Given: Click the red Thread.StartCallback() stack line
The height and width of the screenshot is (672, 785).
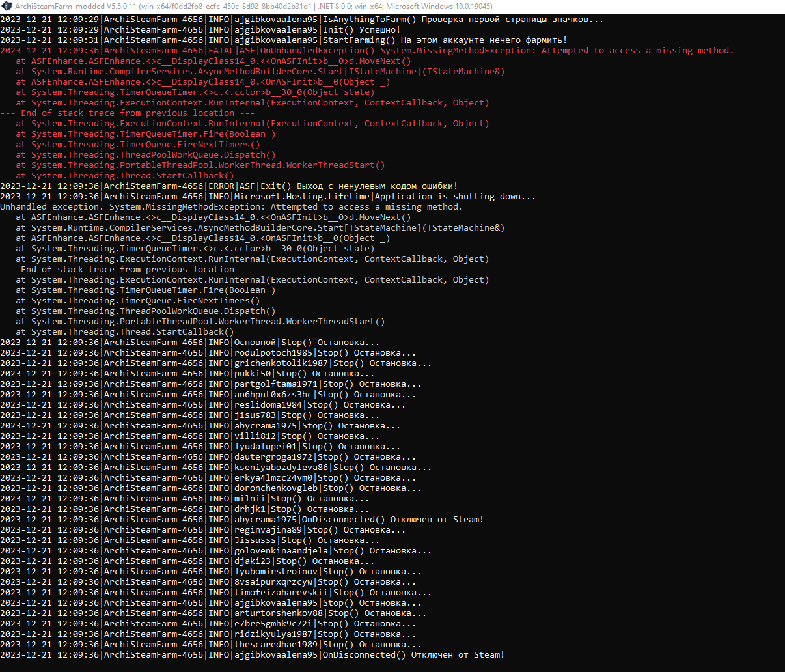Looking at the screenshot, I should (125, 176).
